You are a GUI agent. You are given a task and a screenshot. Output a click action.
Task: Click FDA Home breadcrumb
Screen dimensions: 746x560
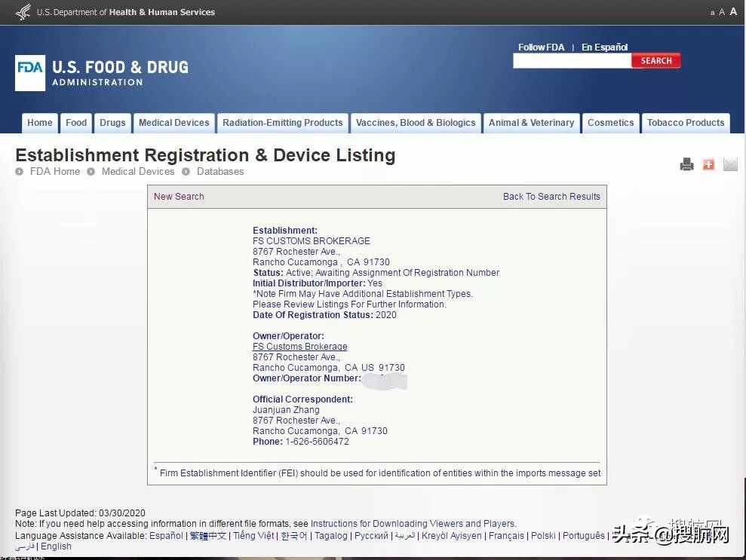point(55,172)
